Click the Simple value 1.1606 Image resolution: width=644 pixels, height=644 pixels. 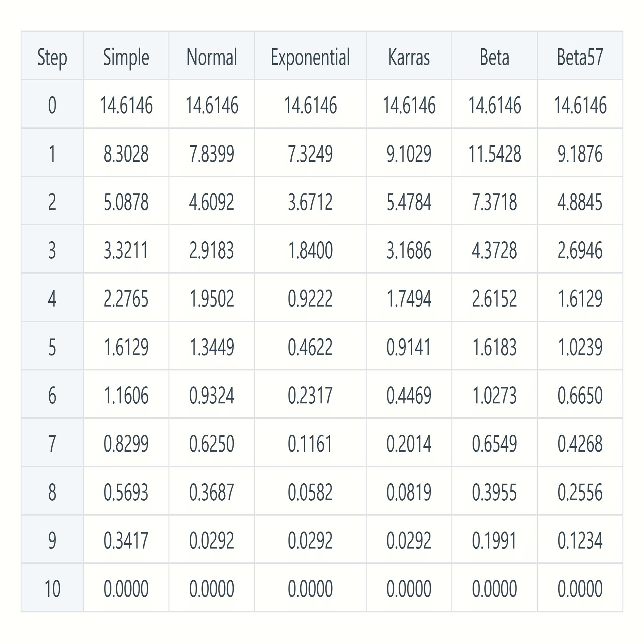coord(126,395)
